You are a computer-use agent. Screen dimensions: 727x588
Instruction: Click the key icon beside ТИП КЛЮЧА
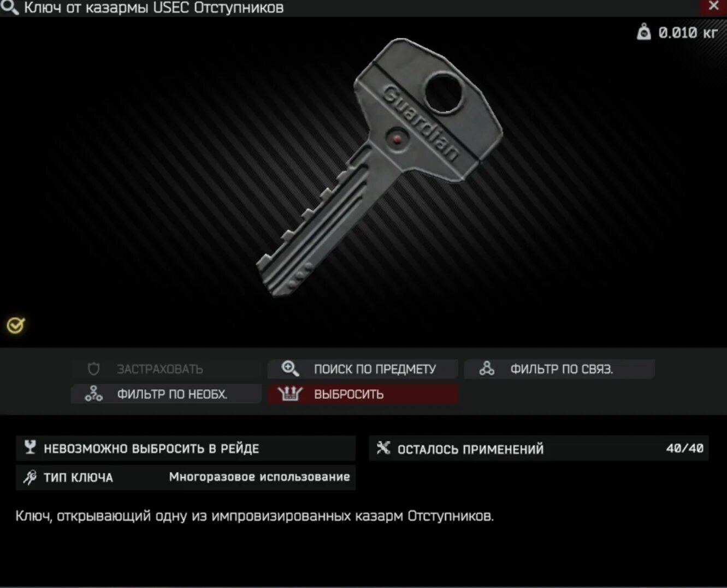click(30, 477)
